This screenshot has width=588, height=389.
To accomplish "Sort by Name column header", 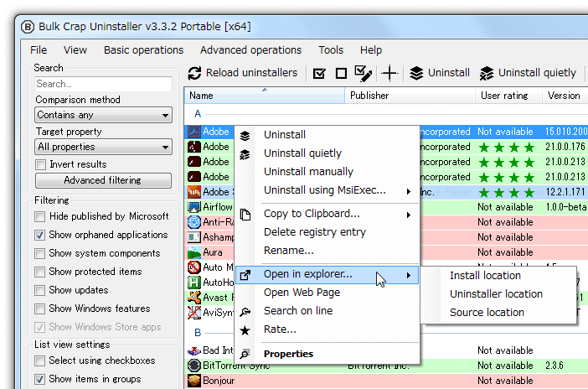I will point(265,96).
